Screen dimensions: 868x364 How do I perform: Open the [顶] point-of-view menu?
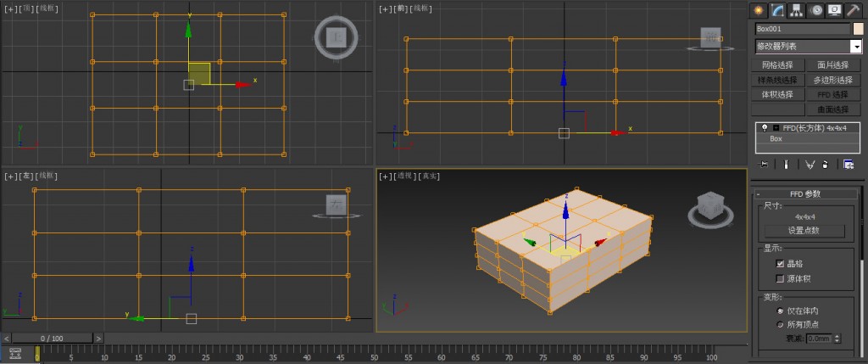(25, 8)
